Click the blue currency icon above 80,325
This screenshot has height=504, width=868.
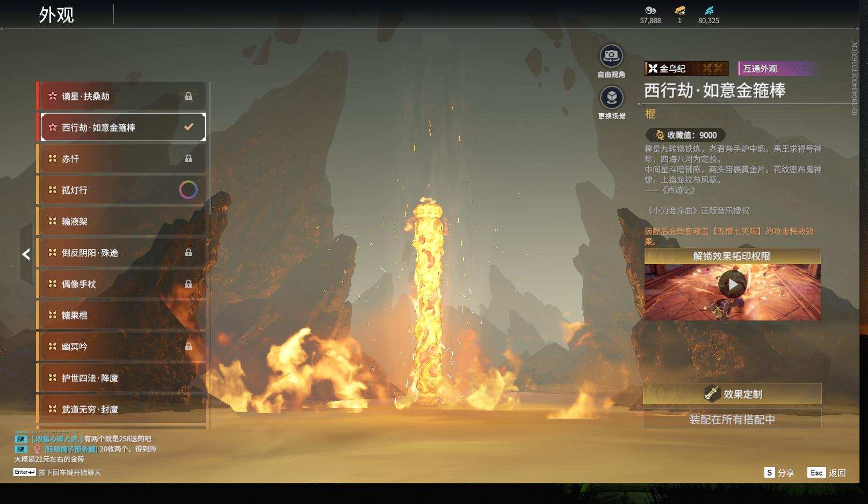709,10
